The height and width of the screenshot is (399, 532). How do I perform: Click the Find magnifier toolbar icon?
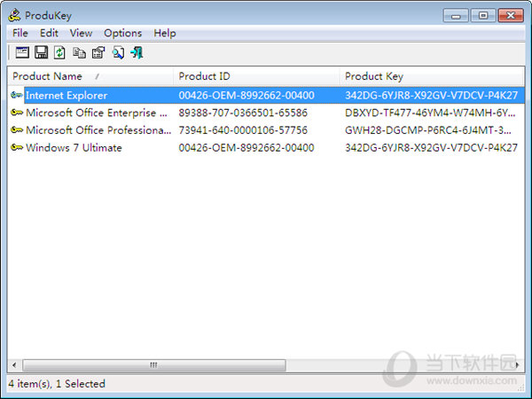coord(118,53)
